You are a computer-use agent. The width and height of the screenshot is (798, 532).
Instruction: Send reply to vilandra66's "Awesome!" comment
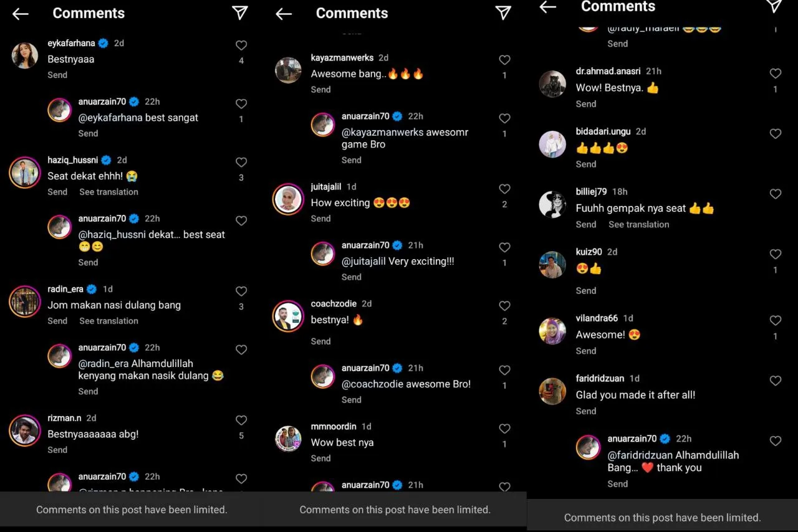point(586,351)
